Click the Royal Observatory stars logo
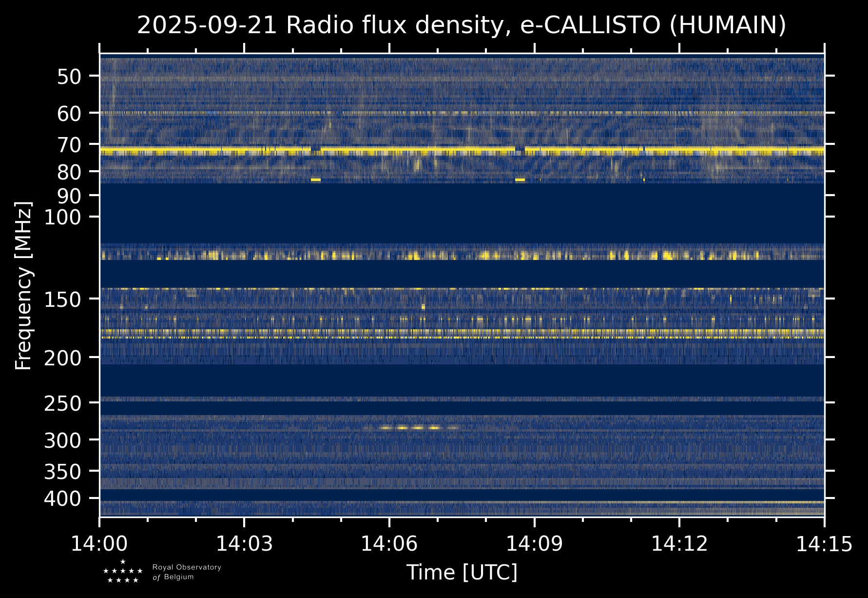Image resolution: width=868 pixels, height=598 pixels. tap(123, 572)
